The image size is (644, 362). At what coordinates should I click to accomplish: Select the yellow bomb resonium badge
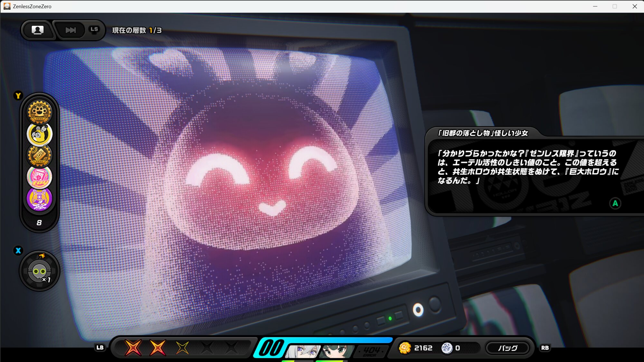click(x=39, y=134)
